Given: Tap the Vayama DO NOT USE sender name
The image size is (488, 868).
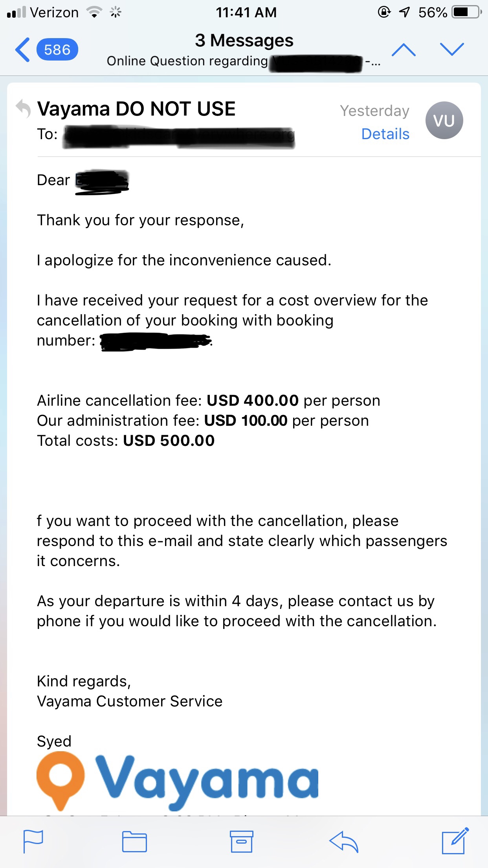Looking at the screenshot, I should coord(136,109).
